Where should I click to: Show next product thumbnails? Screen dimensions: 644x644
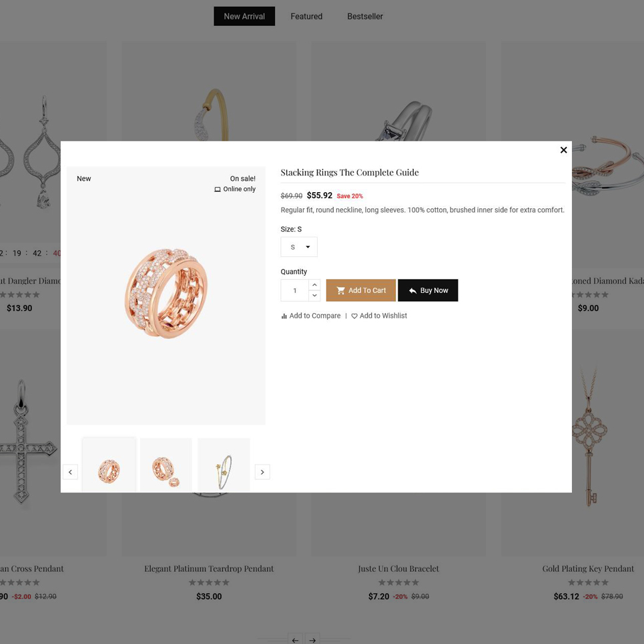tap(262, 472)
